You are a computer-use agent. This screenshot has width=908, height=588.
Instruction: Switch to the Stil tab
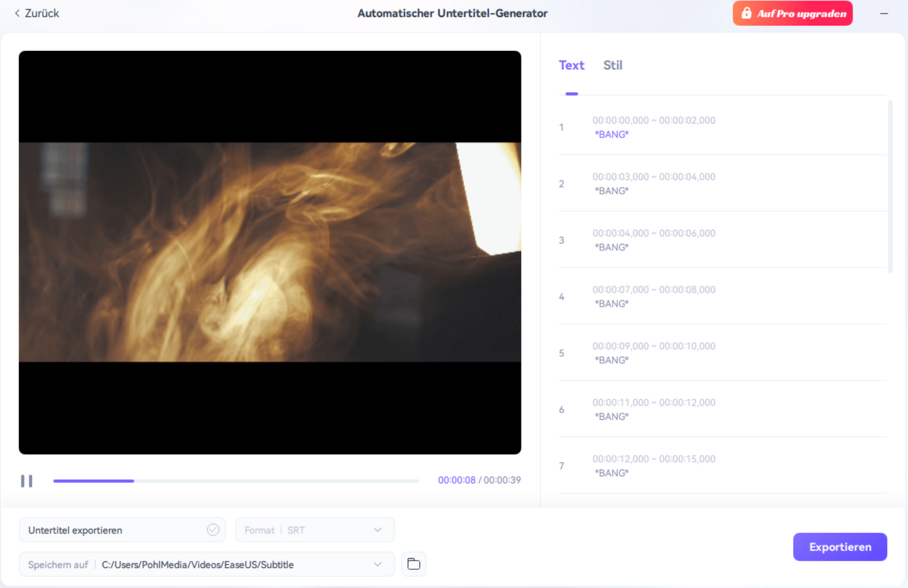(612, 65)
